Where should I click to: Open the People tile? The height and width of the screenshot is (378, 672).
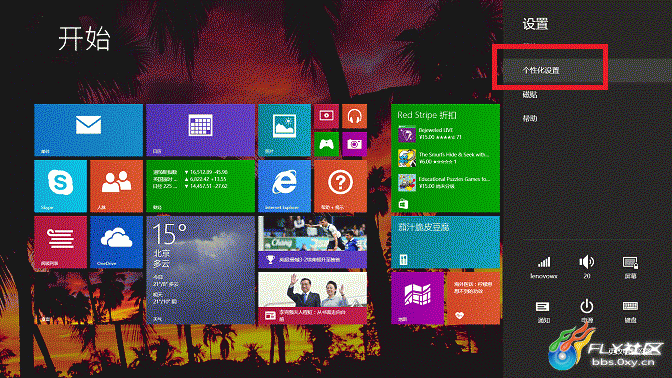[x=116, y=186]
